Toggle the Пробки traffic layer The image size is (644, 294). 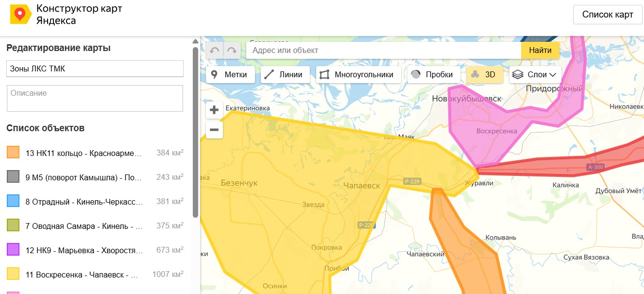[x=434, y=75]
